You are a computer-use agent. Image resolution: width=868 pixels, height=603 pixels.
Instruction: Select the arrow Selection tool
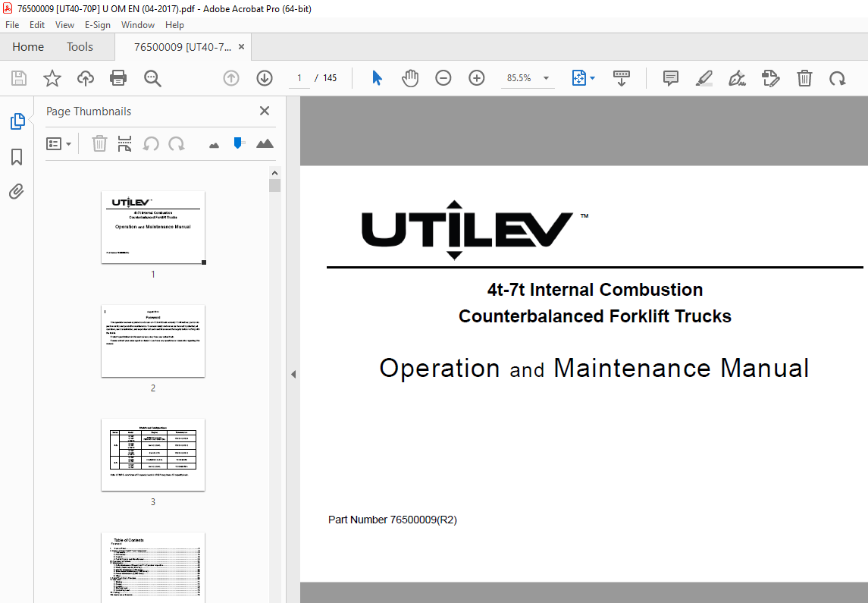[377, 78]
